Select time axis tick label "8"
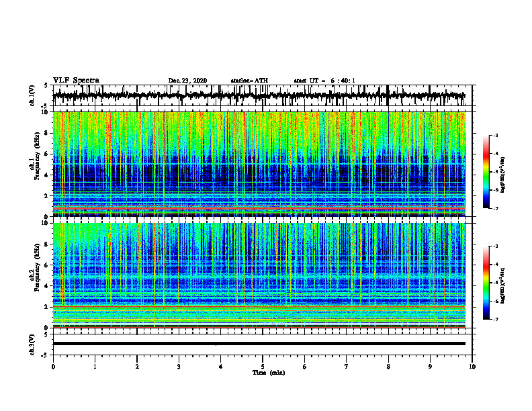 coord(388,367)
